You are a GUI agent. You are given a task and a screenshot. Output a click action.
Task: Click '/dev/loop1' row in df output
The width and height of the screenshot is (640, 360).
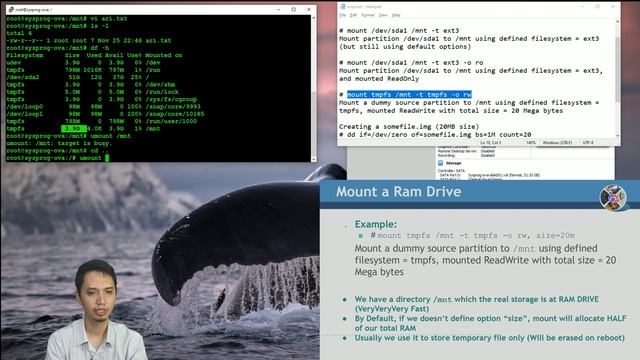(x=105, y=114)
